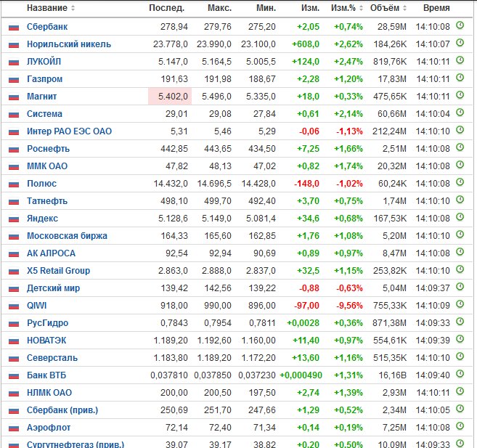Screen dimensions: 477x448
Task: Click the clock icon in the Роснефть row
Action: point(460,147)
